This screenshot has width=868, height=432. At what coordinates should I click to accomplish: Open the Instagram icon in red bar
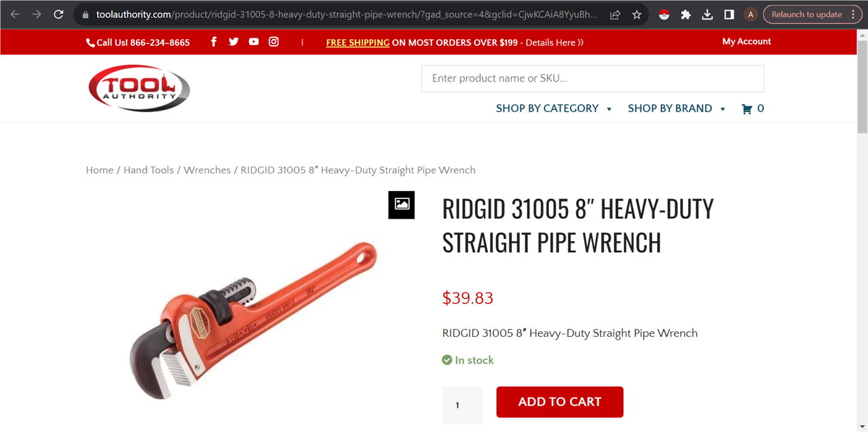pyautogui.click(x=274, y=41)
